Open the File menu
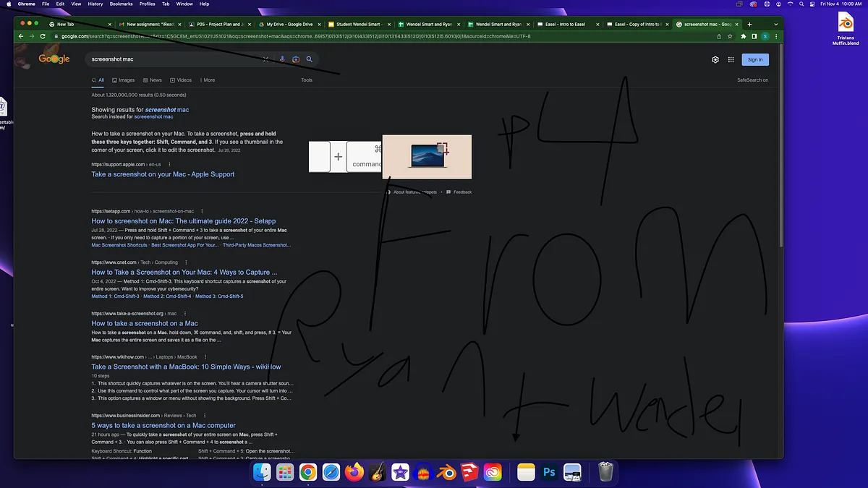Screen dimensions: 868x488 tap(45, 4)
